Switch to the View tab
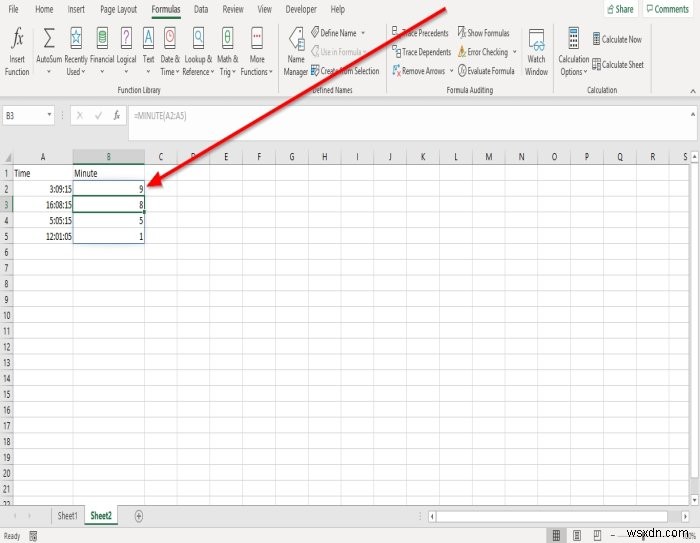The height and width of the screenshot is (543, 700). click(264, 9)
